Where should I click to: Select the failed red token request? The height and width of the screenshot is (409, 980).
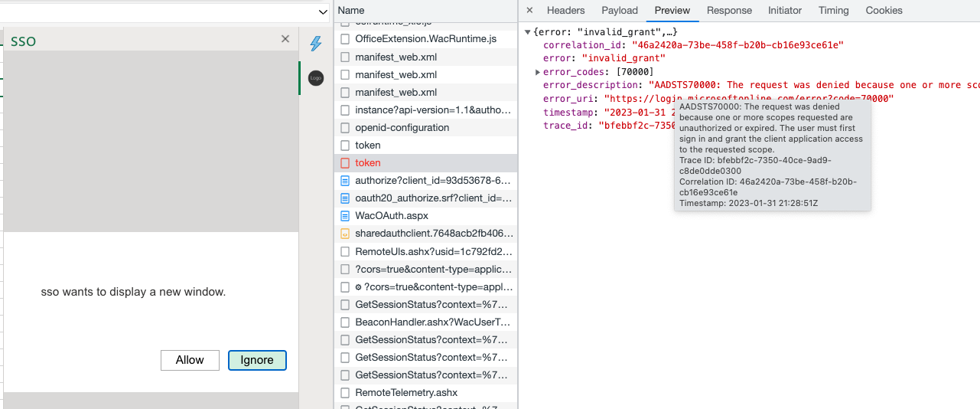pos(426,163)
